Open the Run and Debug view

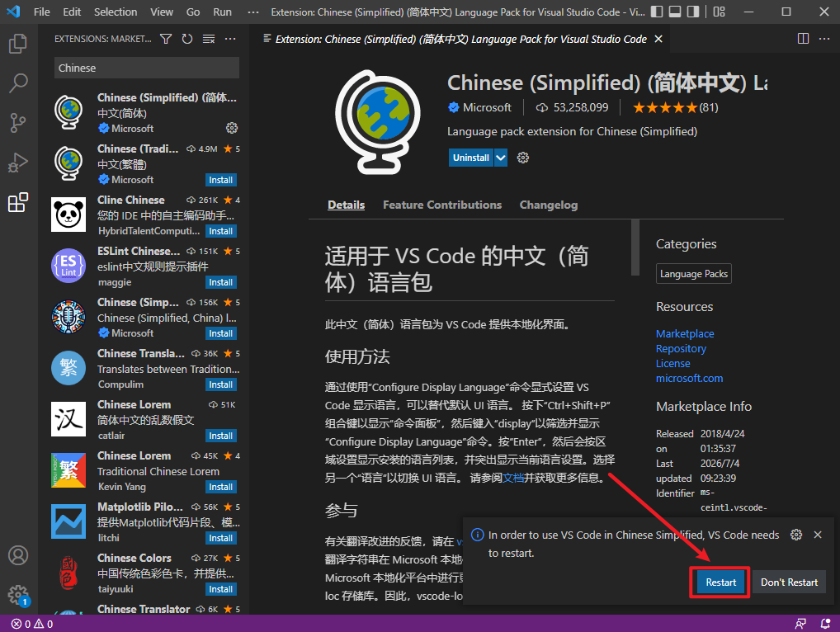(x=18, y=163)
